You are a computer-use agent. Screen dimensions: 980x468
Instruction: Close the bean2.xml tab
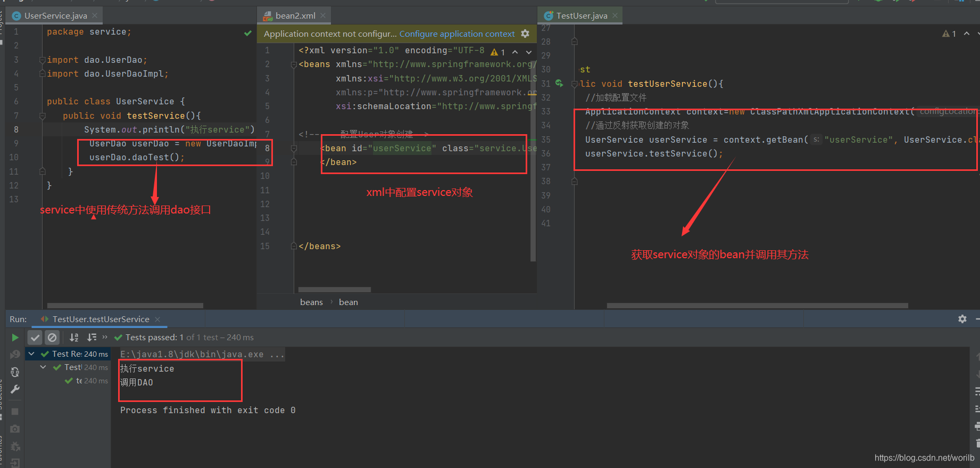tap(322, 15)
